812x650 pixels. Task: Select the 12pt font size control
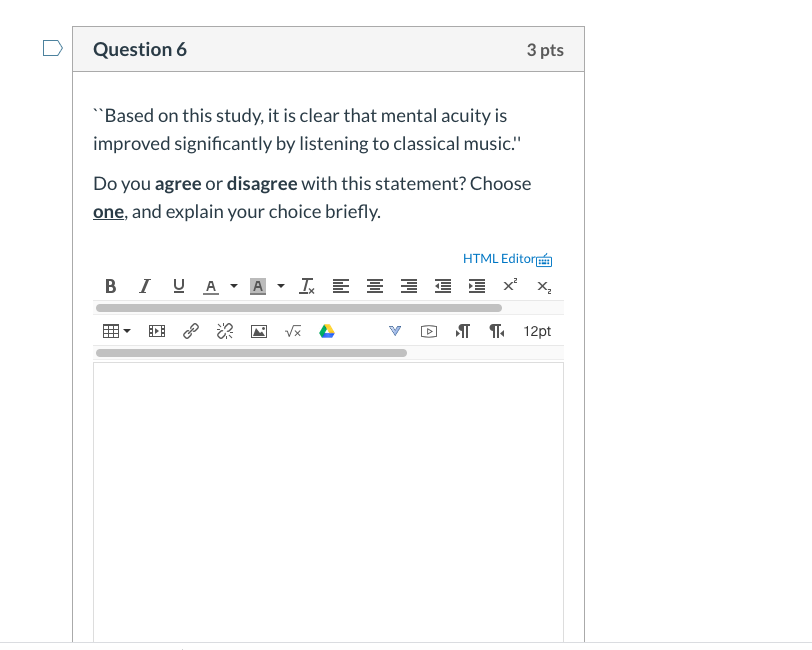click(x=537, y=331)
